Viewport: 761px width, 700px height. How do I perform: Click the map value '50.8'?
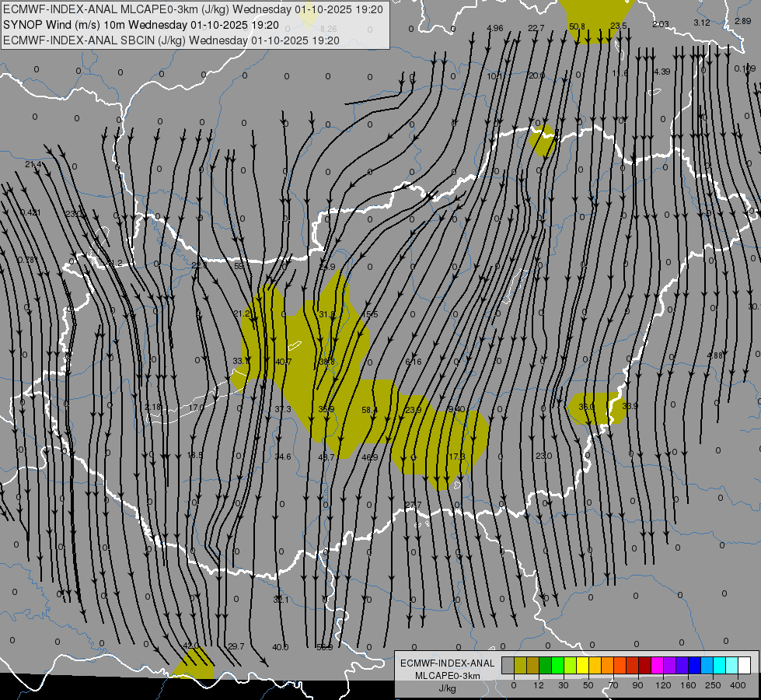577,26
